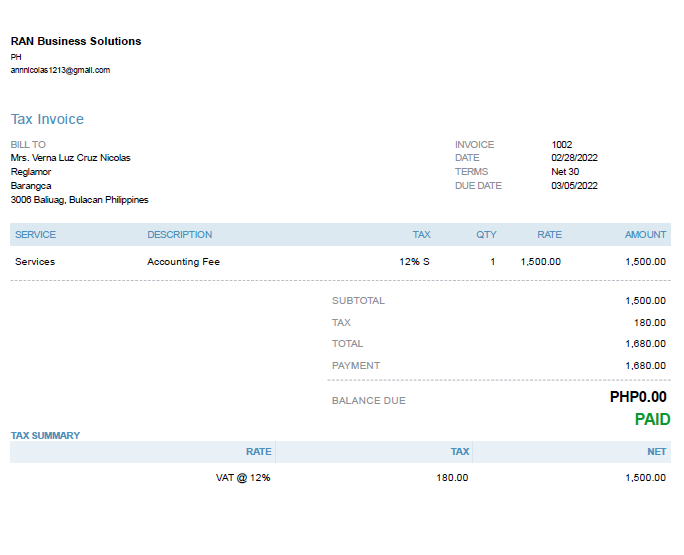Select the PAYMENT amount 1,680.00

coord(645,366)
